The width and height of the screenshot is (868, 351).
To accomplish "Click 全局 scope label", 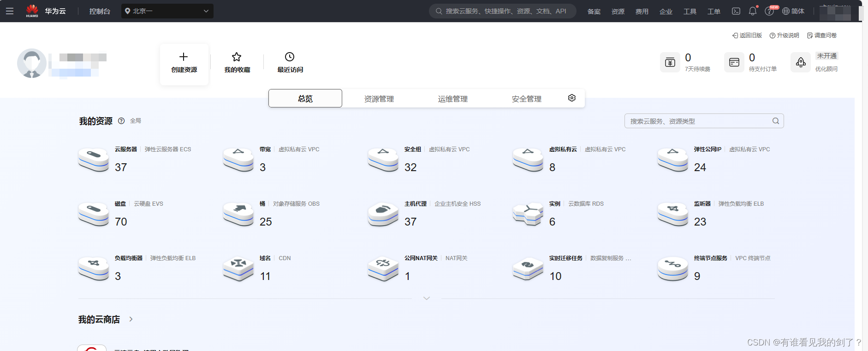I will pos(136,121).
